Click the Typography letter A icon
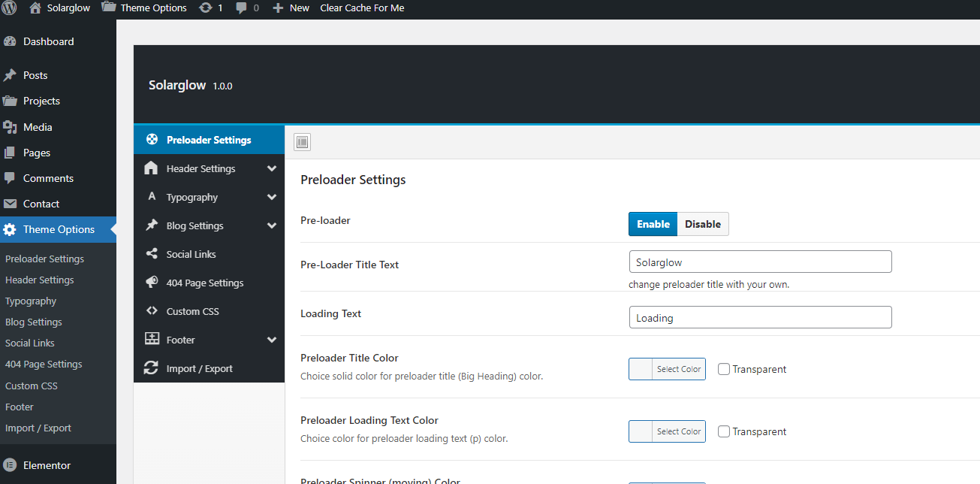 [152, 196]
